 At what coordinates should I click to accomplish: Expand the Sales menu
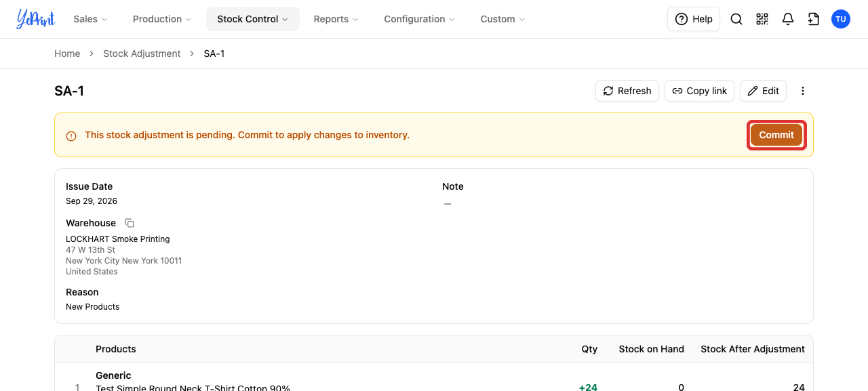[90, 19]
